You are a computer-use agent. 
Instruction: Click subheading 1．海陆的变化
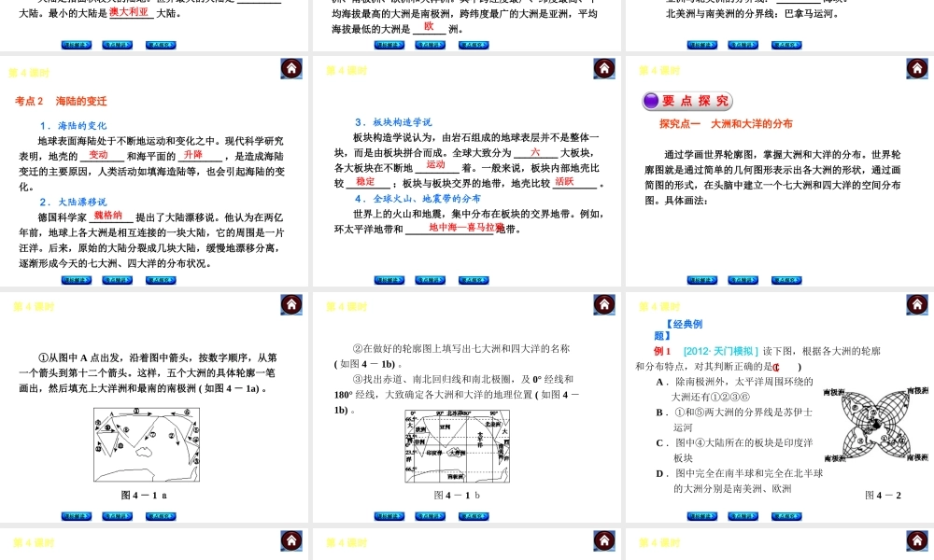coord(73,126)
